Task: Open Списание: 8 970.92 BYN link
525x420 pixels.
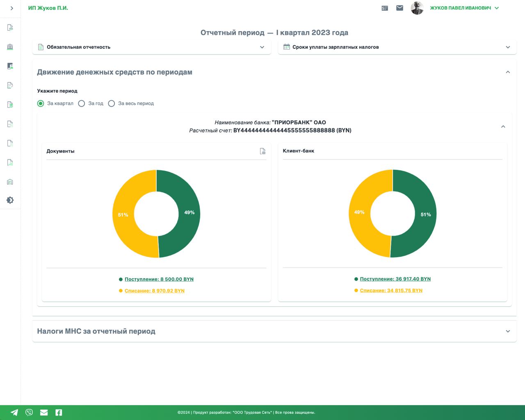Action: pyautogui.click(x=155, y=291)
